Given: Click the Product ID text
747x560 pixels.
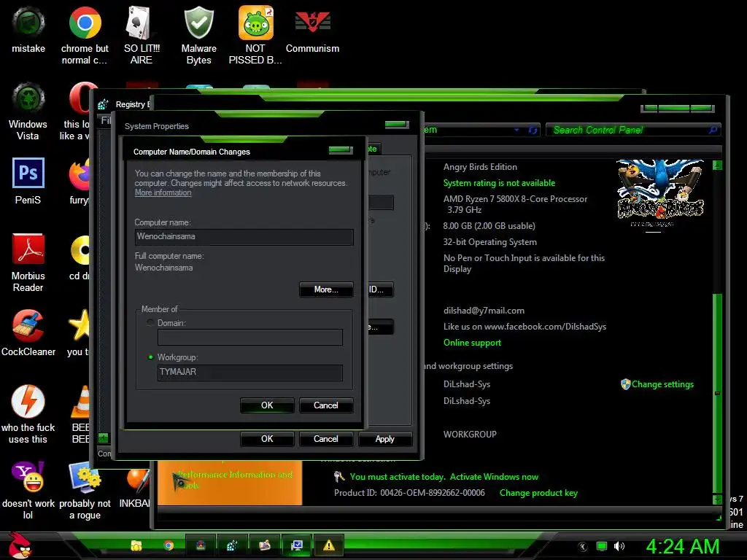Looking at the screenshot, I should pos(409,493).
